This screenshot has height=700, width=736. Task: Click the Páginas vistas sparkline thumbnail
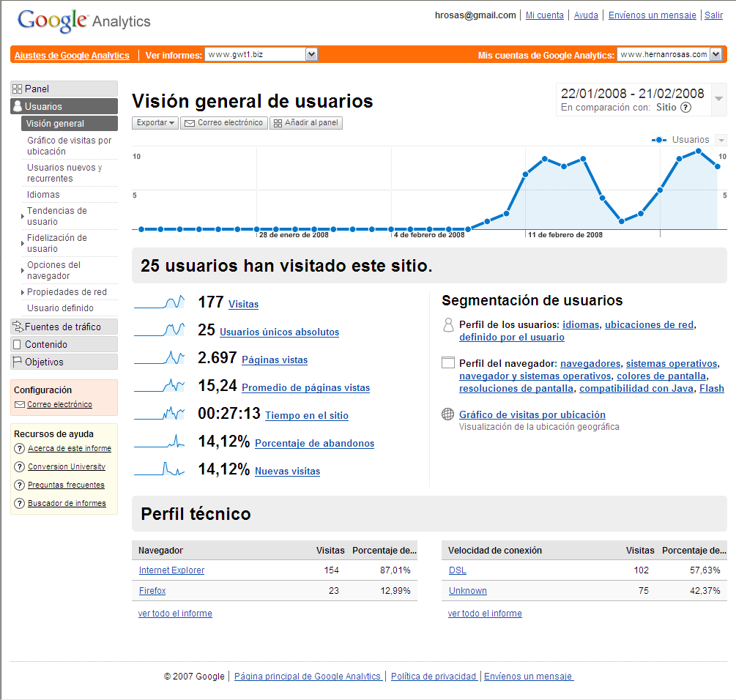pyautogui.click(x=159, y=358)
